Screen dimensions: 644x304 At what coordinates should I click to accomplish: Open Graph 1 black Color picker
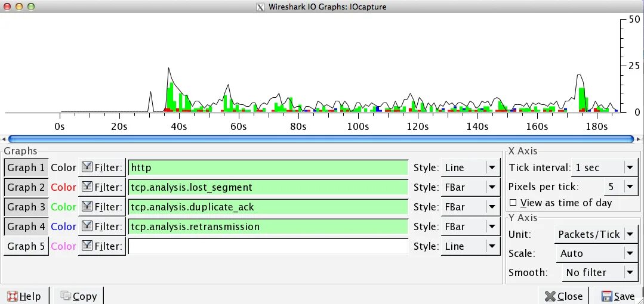point(63,167)
